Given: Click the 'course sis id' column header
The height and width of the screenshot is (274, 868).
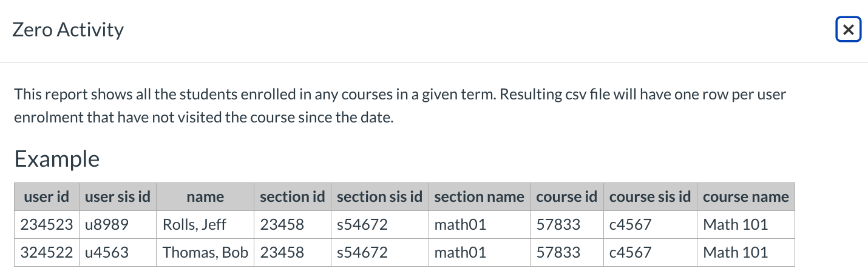Looking at the screenshot, I should (650, 197).
